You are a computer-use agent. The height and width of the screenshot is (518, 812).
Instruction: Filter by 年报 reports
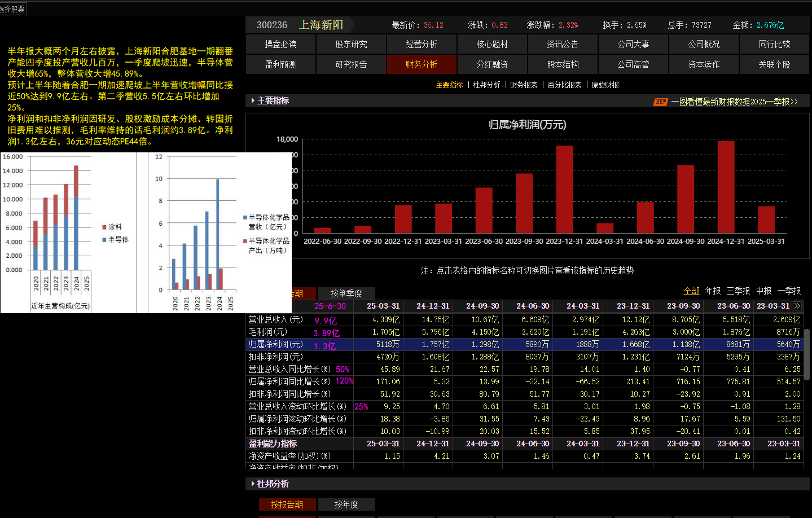coord(713,291)
